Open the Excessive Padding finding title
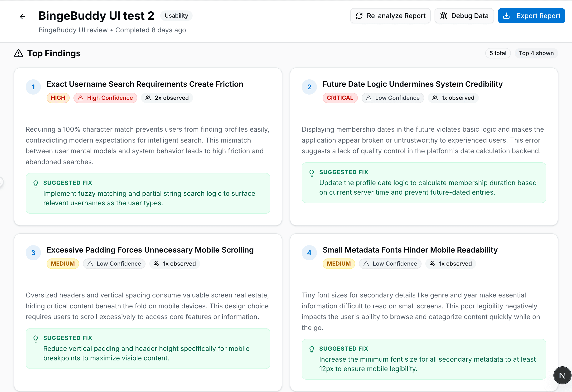The height and width of the screenshot is (392, 572). click(150, 250)
